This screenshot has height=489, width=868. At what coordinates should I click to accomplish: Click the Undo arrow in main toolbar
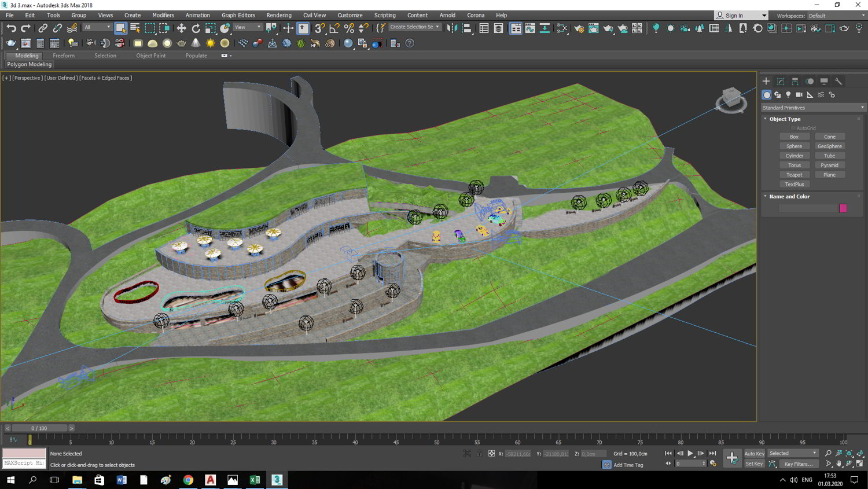tap(11, 28)
